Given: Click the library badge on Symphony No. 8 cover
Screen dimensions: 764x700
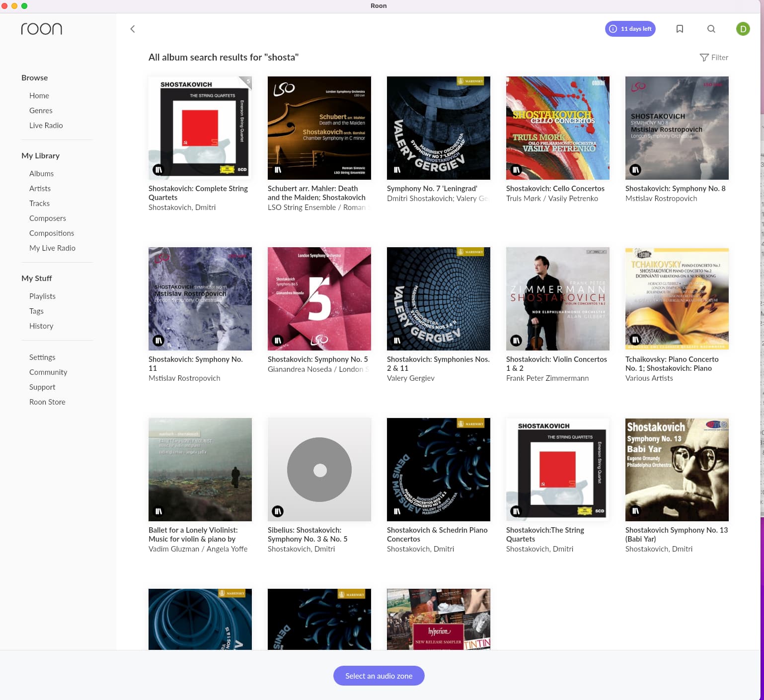Looking at the screenshot, I should click(x=635, y=170).
